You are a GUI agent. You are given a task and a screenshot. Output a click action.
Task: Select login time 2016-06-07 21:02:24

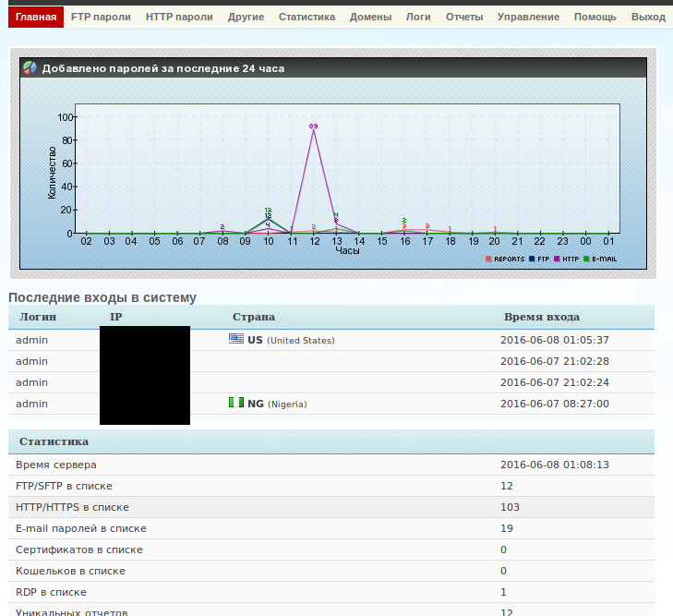555,382
